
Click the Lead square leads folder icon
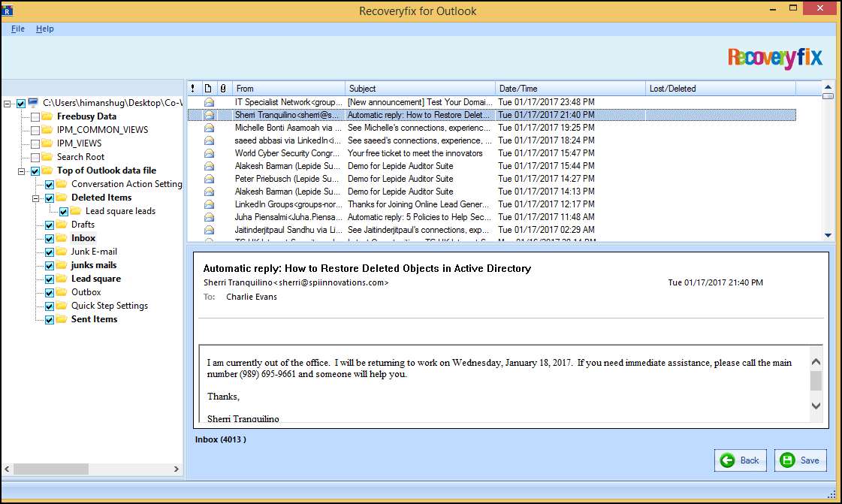[76, 210]
